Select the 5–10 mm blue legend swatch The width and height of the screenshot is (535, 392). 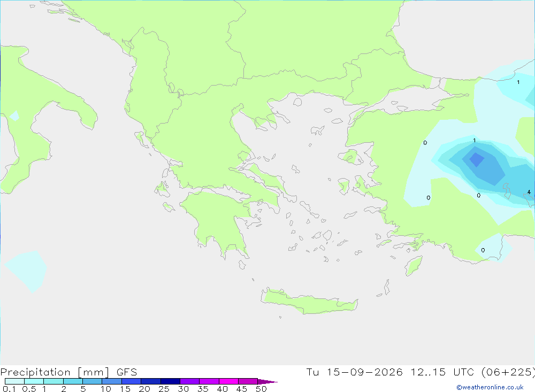(x=92, y=381)
